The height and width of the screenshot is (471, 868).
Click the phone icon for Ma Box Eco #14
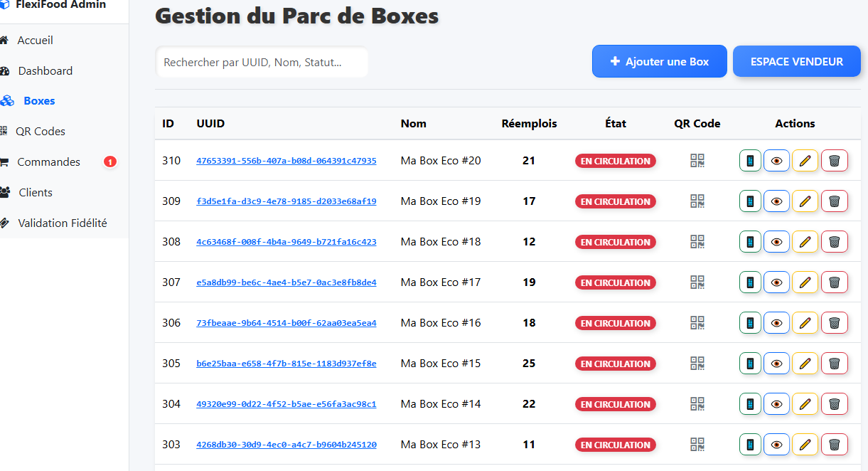point(750,404)
